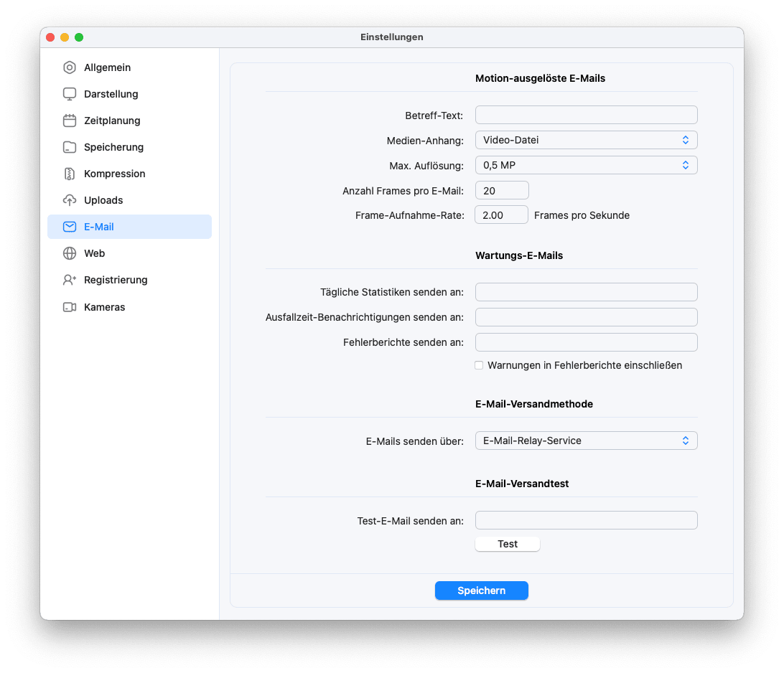Viewport: 784px width, 673px height.
Task: Click the Betreff-Text input field
Action: click(x=586, y=115)
